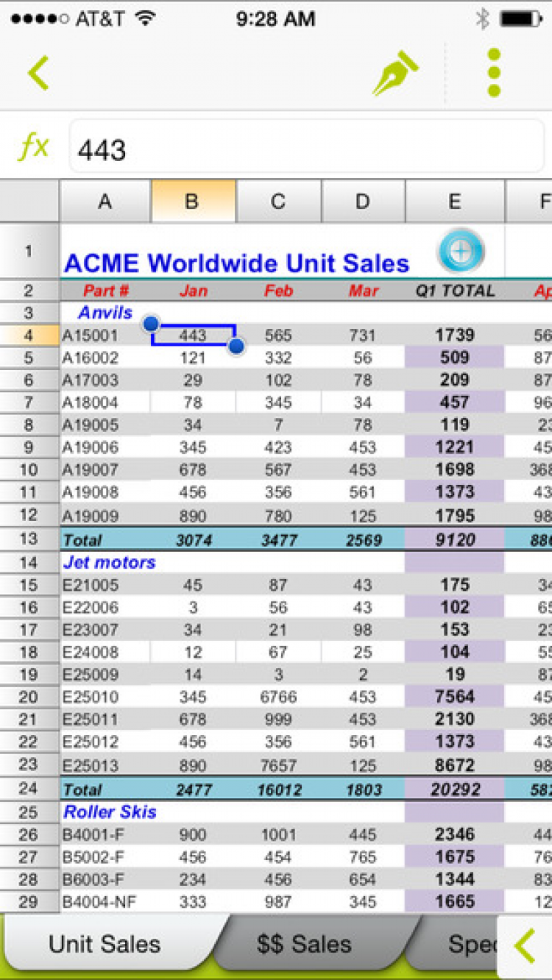Click cell A16002
The image size is (552, 980).
pos(105,358)
